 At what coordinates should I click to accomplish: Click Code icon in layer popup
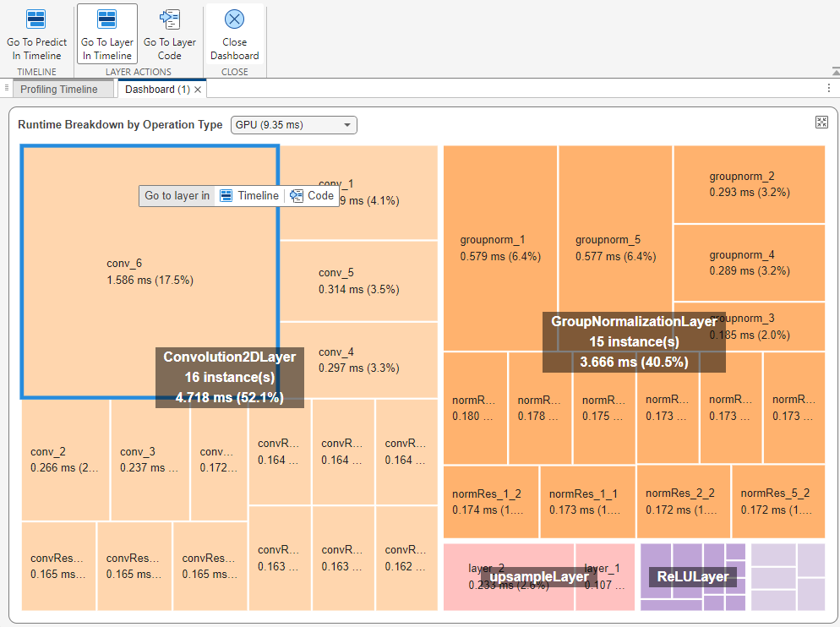[297, 195]
